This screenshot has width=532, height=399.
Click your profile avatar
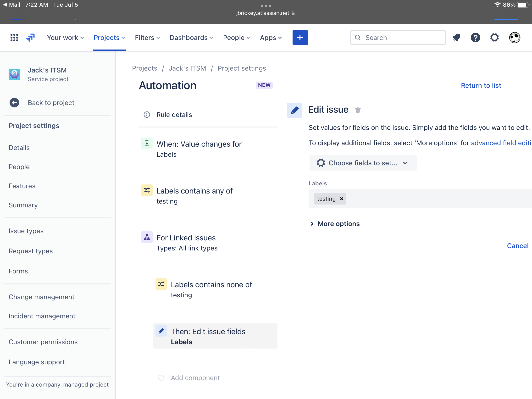pos(515,38)
